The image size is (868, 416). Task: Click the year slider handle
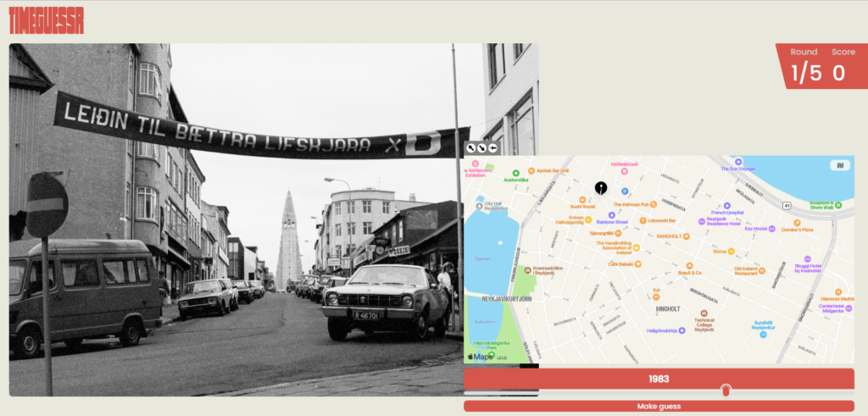(x=726, y=391)
